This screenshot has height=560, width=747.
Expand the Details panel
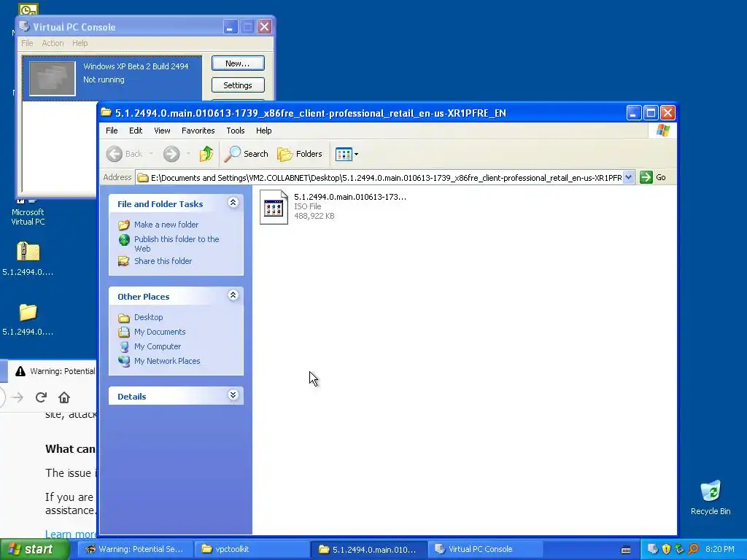233,395
